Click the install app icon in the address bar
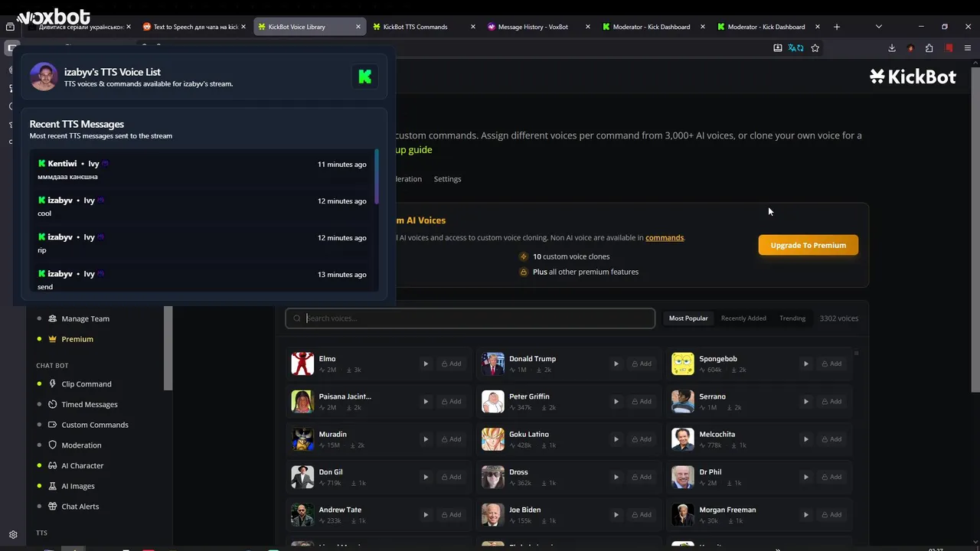Image resolution: width=980 pixels, height=551 pixels. tap(778, 47)
